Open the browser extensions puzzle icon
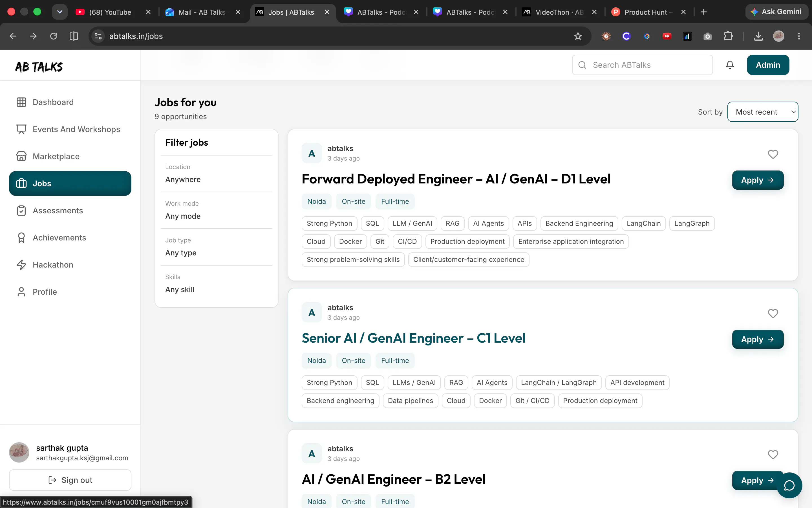 (x=728, y=36)
